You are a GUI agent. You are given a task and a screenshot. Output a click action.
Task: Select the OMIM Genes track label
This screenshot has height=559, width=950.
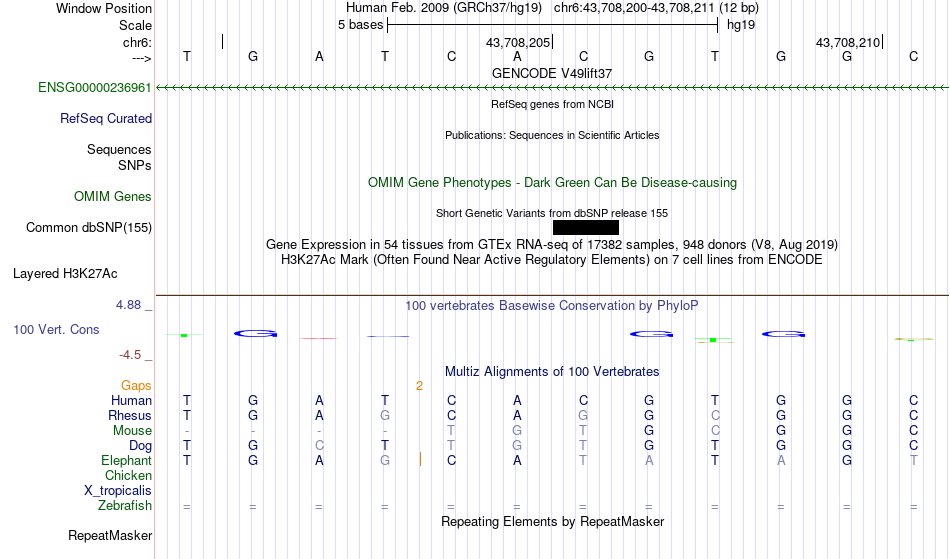tap(113, 197)
